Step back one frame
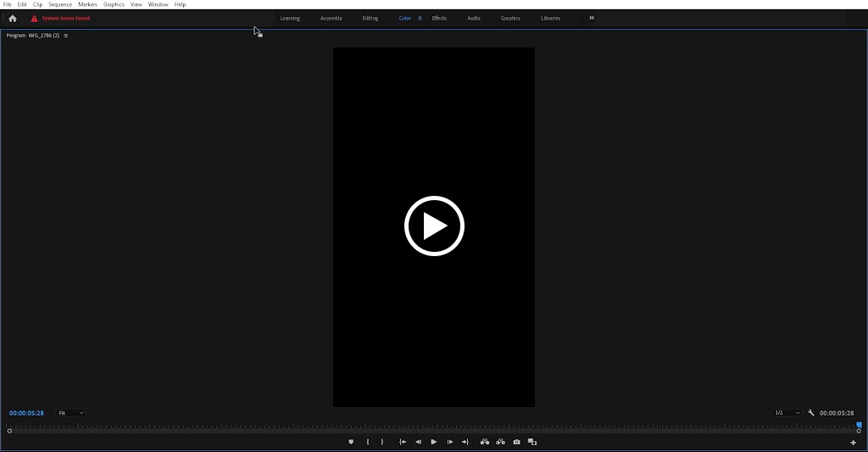Image resolution: width=868 pixels, height=452 pixels. 418,442
